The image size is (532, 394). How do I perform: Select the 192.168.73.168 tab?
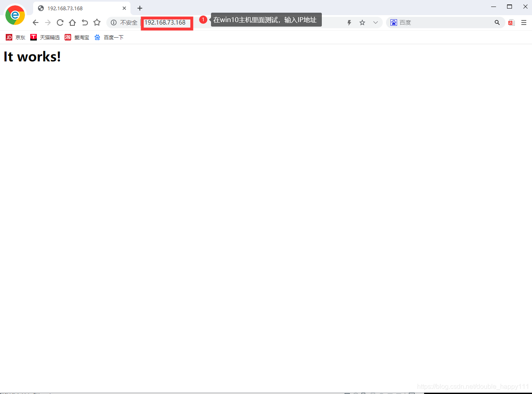coord(82,8)
